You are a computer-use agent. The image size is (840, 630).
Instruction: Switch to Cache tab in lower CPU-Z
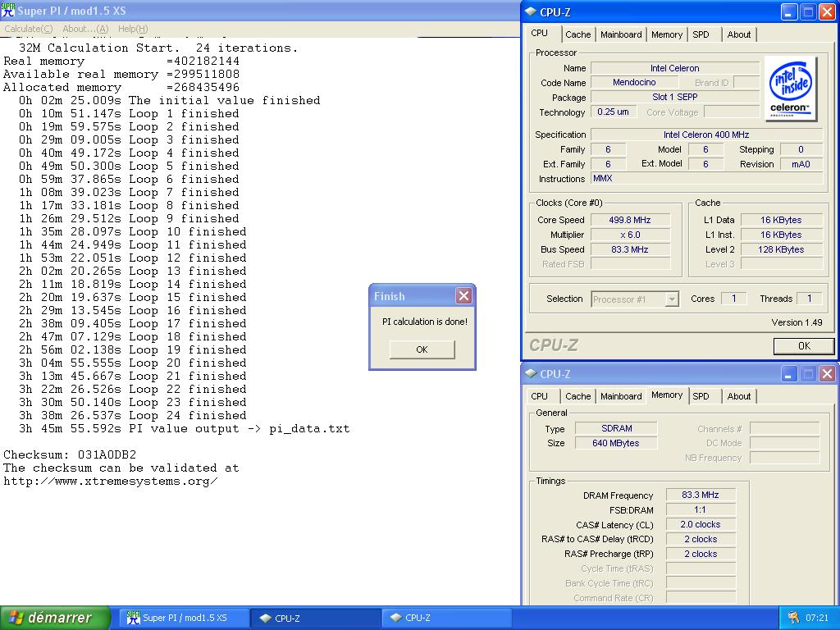(578, 396)
